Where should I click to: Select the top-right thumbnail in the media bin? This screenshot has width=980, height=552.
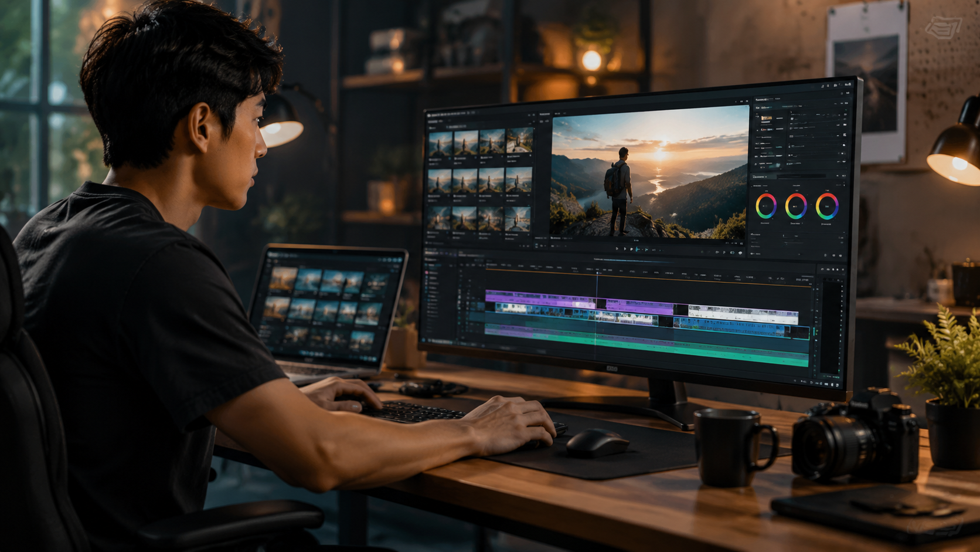pyautogui.click(x=519, y=141)
